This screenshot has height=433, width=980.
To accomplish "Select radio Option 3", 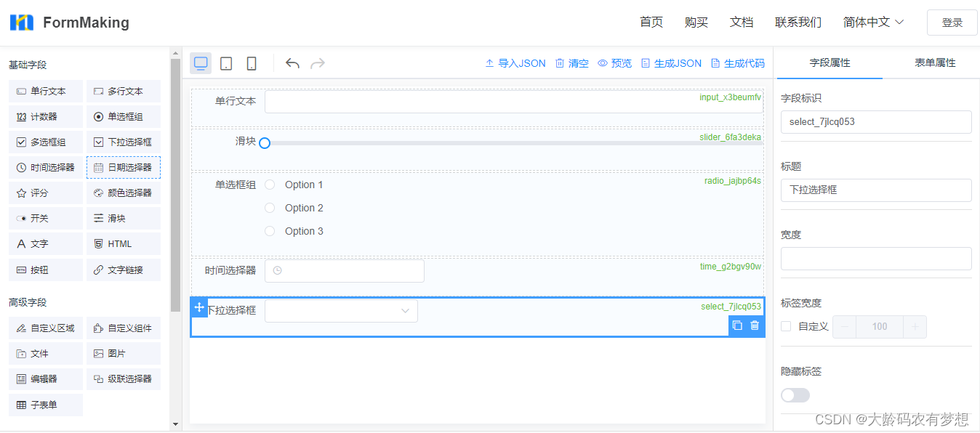I will 270,231.
